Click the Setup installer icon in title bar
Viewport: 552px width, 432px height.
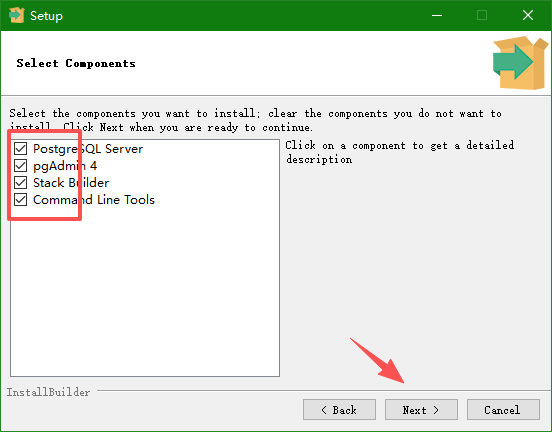(17, 15)
